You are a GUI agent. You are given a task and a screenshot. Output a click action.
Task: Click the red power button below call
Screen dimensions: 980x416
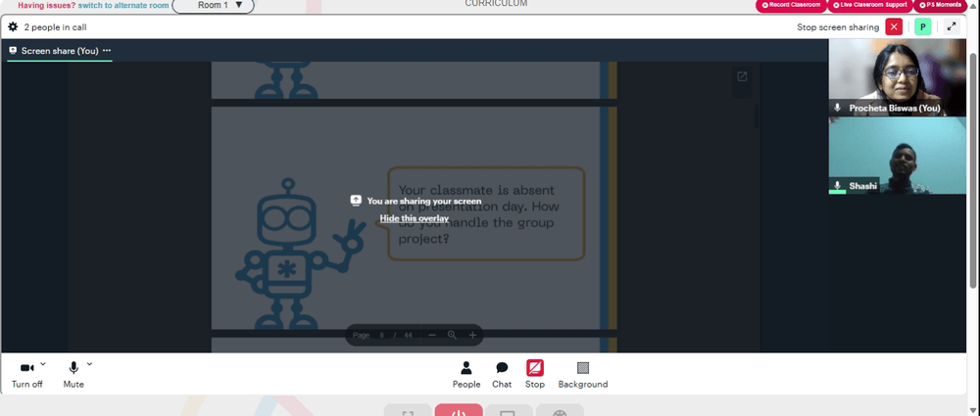[x=459, y=411]
